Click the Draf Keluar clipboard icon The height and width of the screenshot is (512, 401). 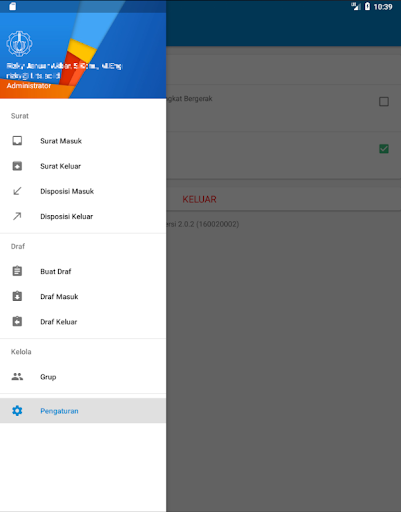(17, 321)
